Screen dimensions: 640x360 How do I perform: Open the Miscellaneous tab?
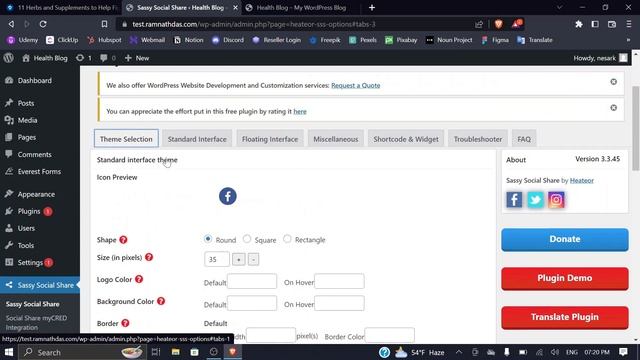tap(336, 139)
